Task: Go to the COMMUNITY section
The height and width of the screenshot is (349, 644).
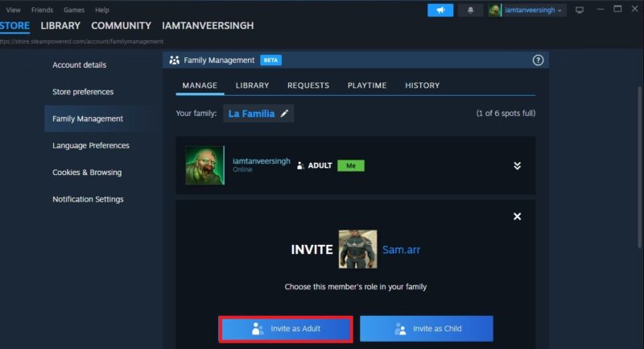Action: click(x=122, y=26)
